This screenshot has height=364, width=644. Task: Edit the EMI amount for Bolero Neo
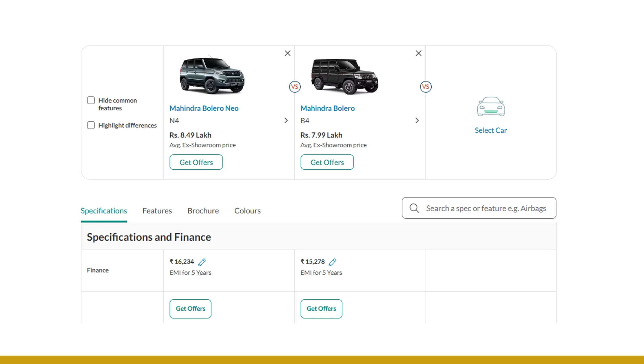pos(202,261)
